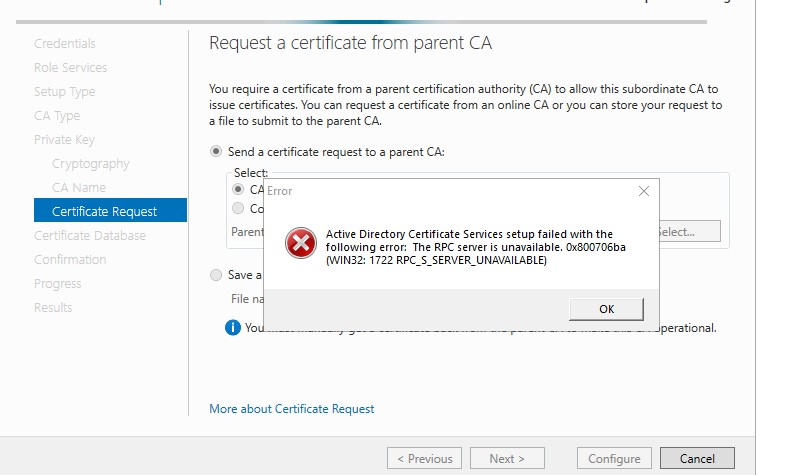The image size is (790, 475).
Task: Open the Cryptography sub-step
Action: coord(91,164)
